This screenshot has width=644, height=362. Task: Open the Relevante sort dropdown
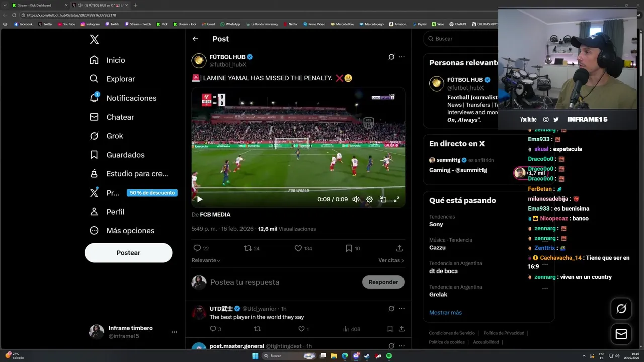[206, 260]
